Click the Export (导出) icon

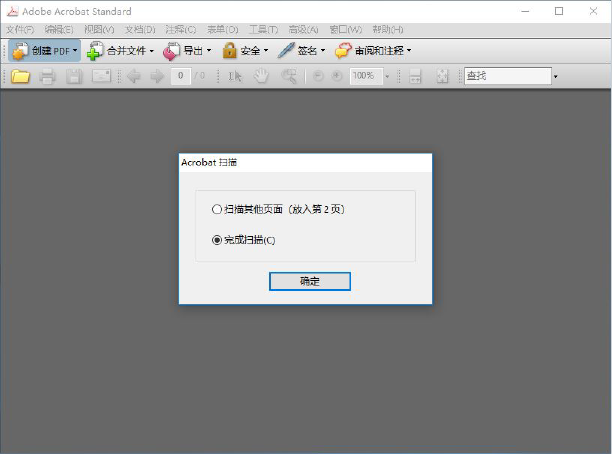point(171,51)
